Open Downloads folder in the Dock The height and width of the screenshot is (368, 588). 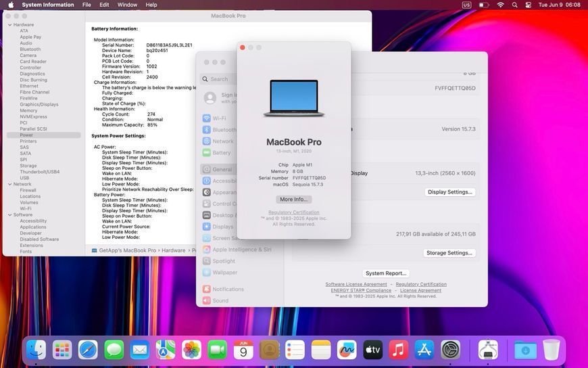525,350
